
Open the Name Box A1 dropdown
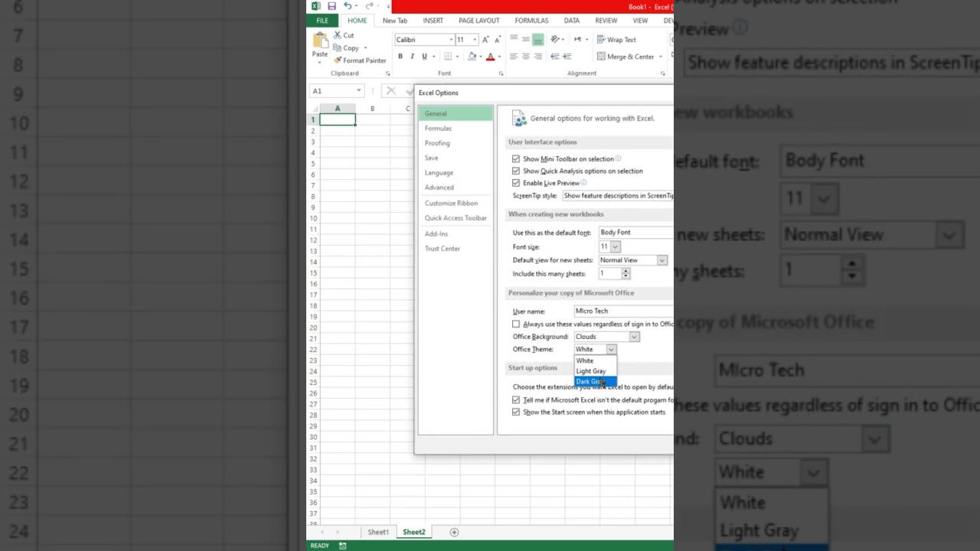click(x=358, y=91)
